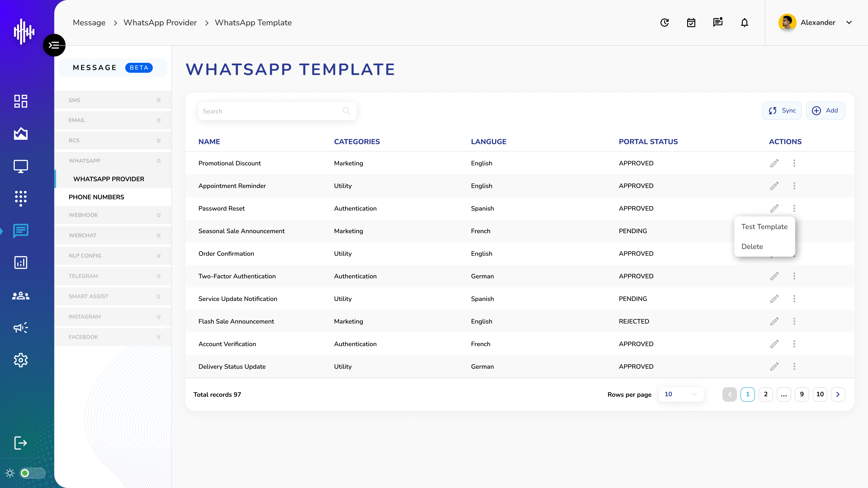Sort by the CATEGORIES column header
Screen dimensions: 868x488
(x=357, y=142)
